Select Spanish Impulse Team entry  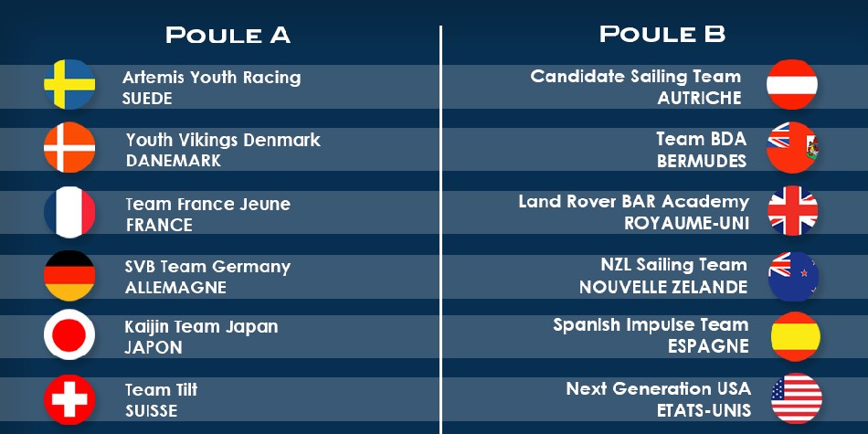(651, 335)
